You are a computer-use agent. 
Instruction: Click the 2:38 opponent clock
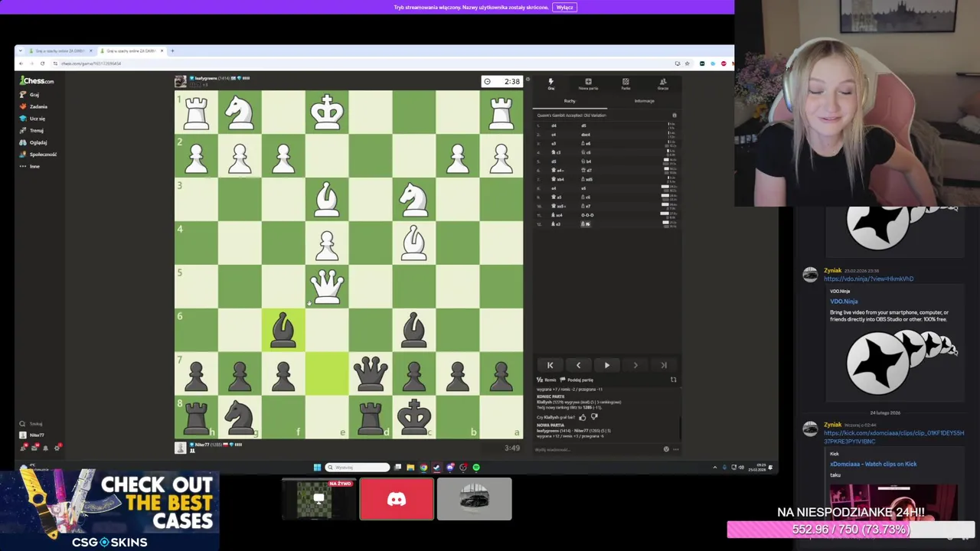[502, 81]
